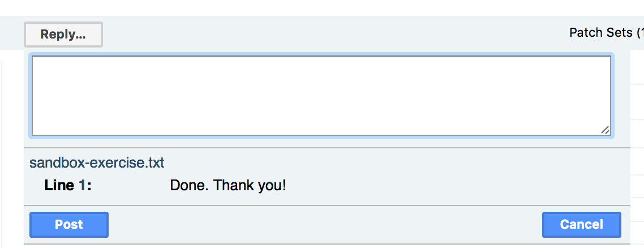The height and width of the screenshot is (248, 644).
Task: Click the bold "Line" label
Action: pyautogui.click(x=59, y=185)
